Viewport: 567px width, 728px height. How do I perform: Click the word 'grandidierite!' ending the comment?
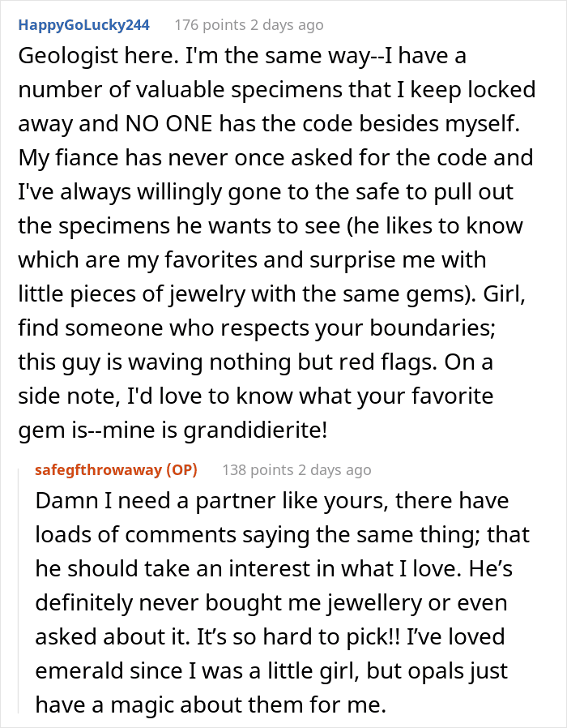[x=256, y=430]
